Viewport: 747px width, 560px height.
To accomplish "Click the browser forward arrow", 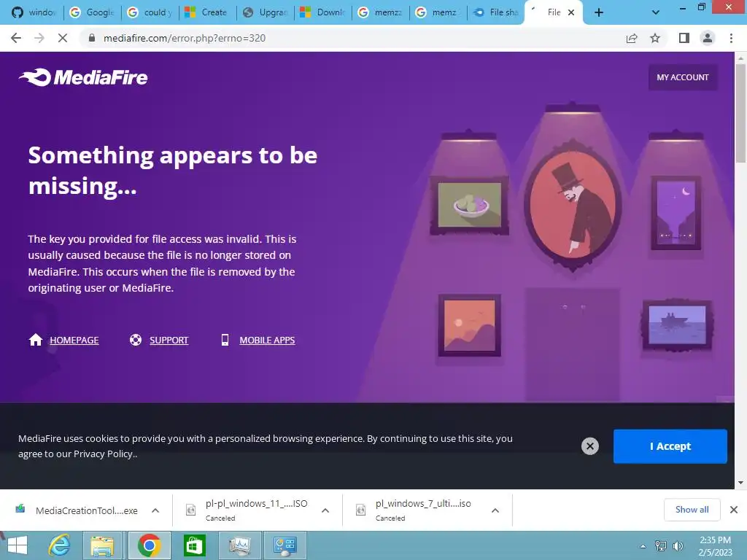I will pos(39,38).
